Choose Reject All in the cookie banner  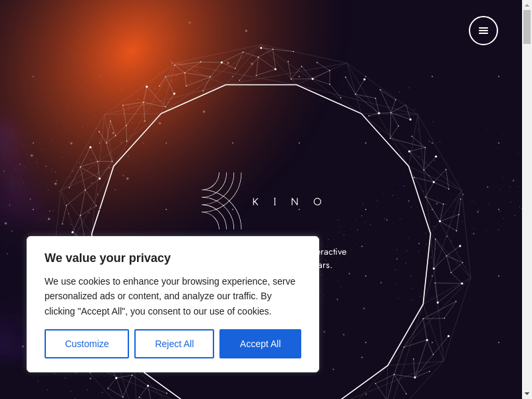(x=174, y=344)
